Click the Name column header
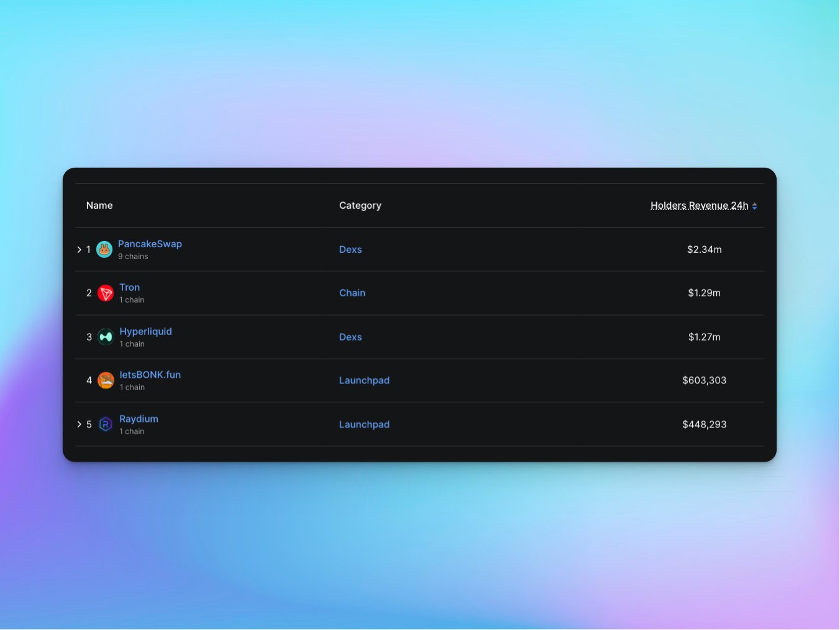 [x=99, y=206]
